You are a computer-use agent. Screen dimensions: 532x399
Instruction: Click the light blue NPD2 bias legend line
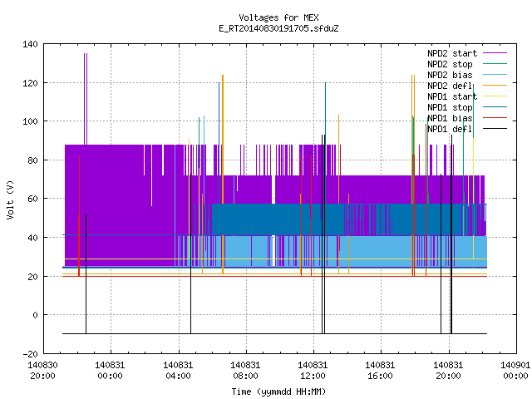(495, 74)
